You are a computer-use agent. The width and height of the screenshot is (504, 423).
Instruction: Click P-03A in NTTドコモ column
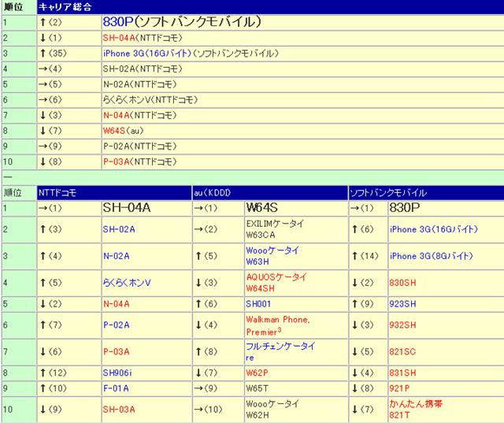pyautogui.click(x=117, y=352)
